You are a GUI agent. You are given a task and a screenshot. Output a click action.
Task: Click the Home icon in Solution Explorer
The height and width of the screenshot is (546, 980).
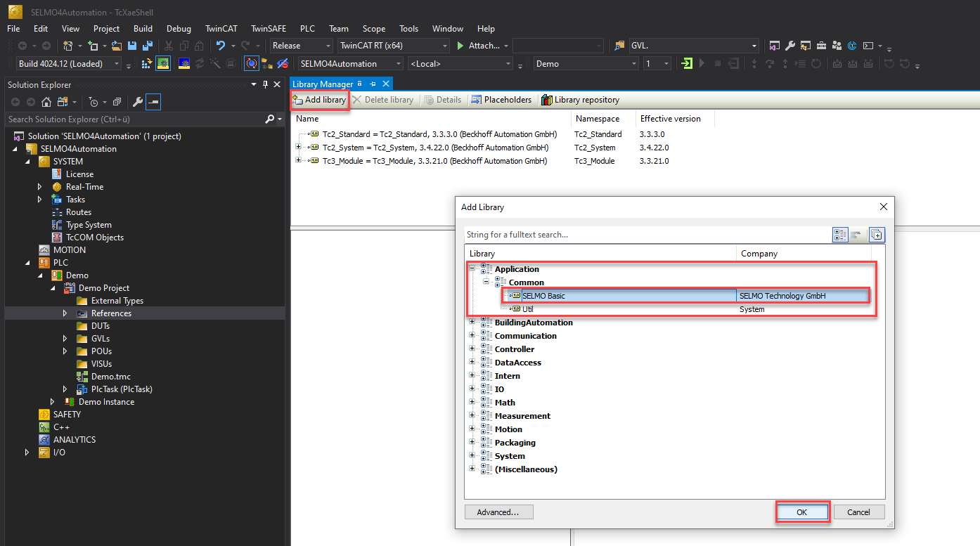tap(46, 103)
